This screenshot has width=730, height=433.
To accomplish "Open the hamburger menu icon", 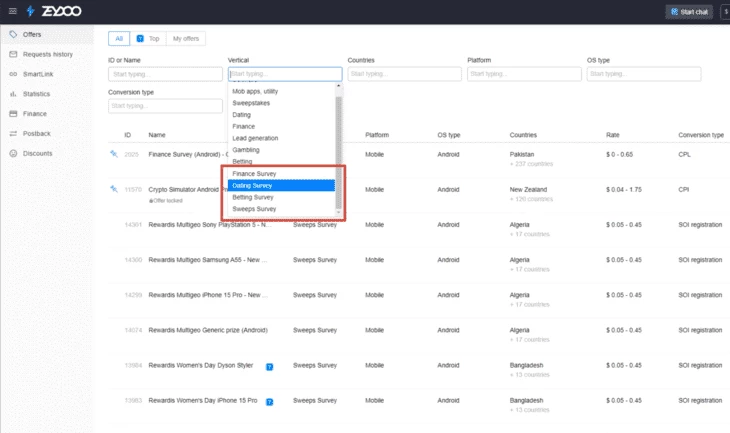I will (13, 11).
